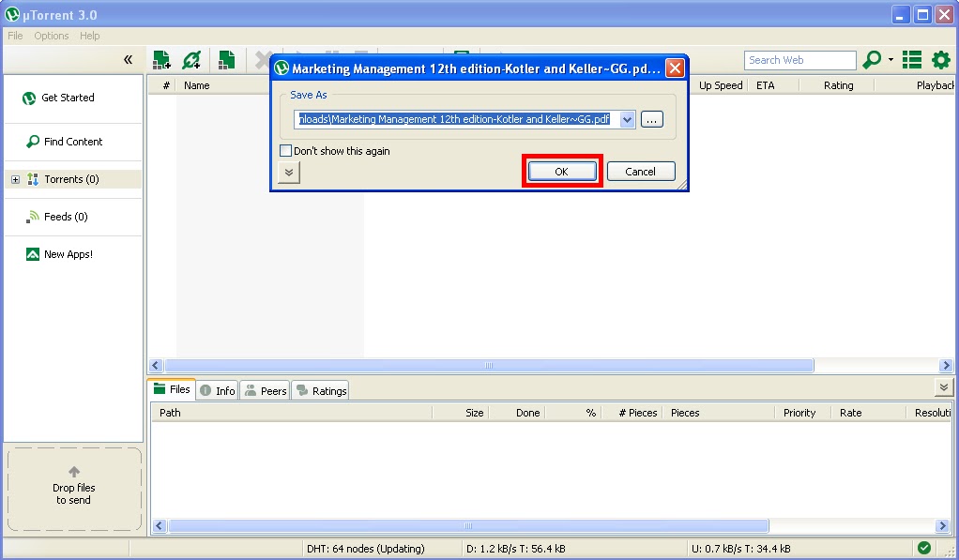The image size is (959, 560).
Task: Sort by Up Speed column header
Action: pos(721,85)
